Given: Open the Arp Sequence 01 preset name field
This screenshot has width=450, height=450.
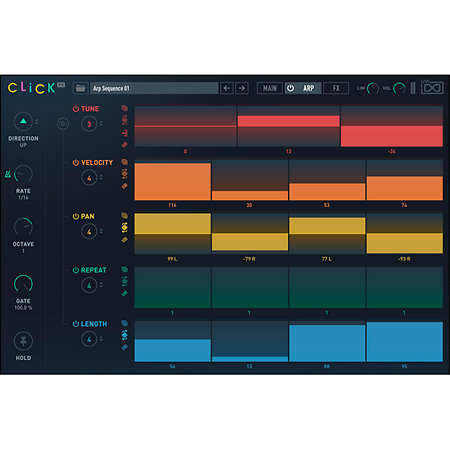Looking at the screenshot, I should (x=154, y=88).
